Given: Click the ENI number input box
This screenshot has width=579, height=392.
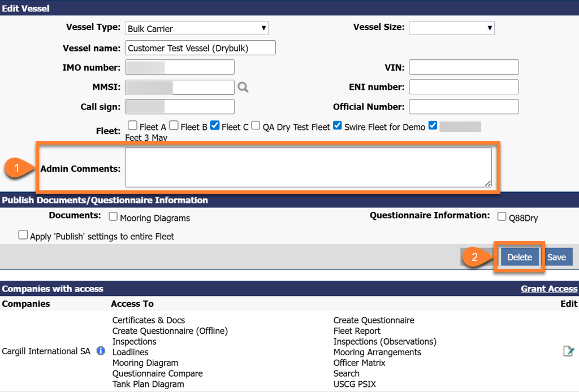Looking at the screenshot, I should coord(464,87).
